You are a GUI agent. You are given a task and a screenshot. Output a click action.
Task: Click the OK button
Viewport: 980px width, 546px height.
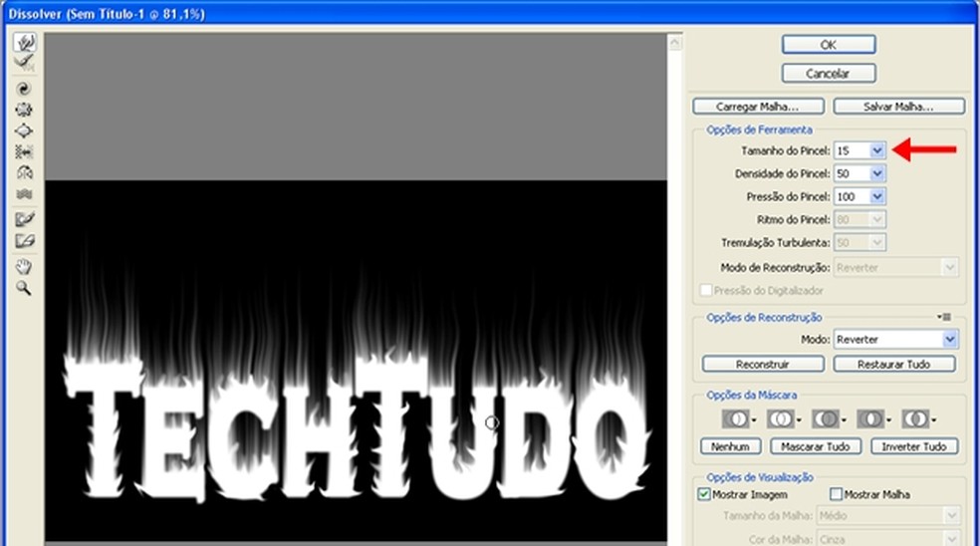829,45
